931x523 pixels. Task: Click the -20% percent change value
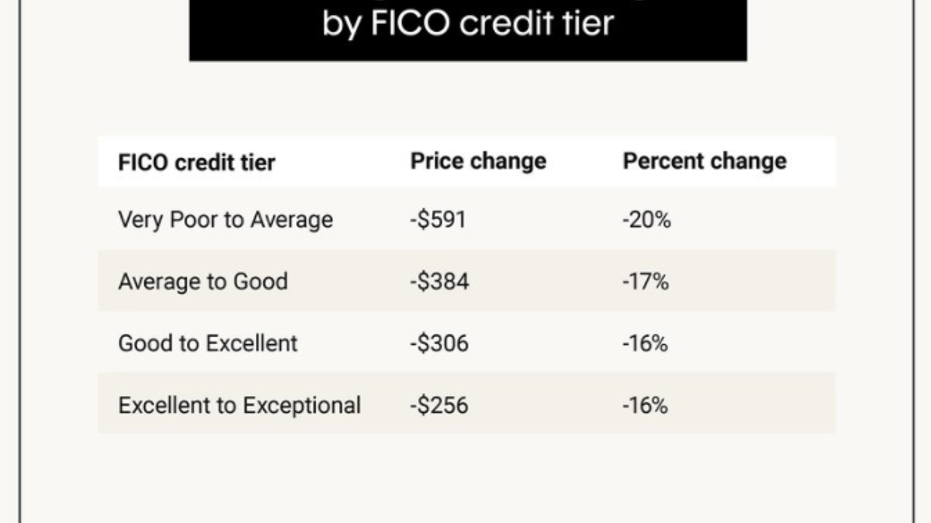pyautogui.click(x=647, y=220)
